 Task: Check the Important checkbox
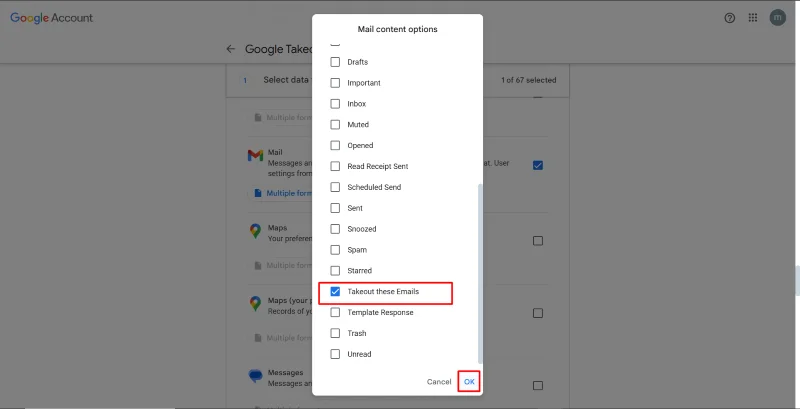(x=335, y=83)
